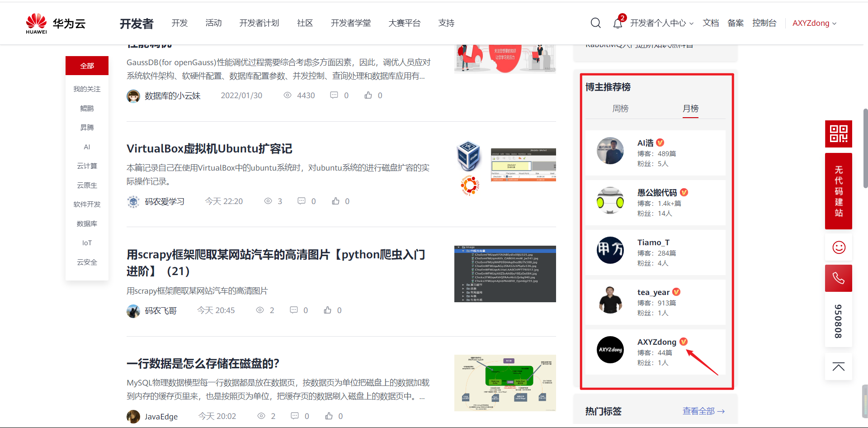
Task: Open VirtualBox虚拟机Ubuntu扩容记 article title
Action: tap(209, 148)
